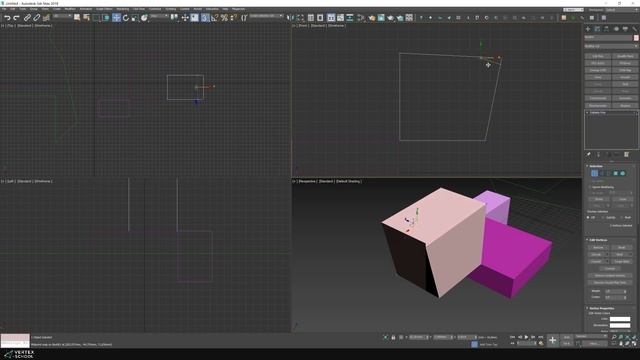The height and width of the screenshot is (360, 640).
Task: Click the Target Weld button
Action: [622, 261]
